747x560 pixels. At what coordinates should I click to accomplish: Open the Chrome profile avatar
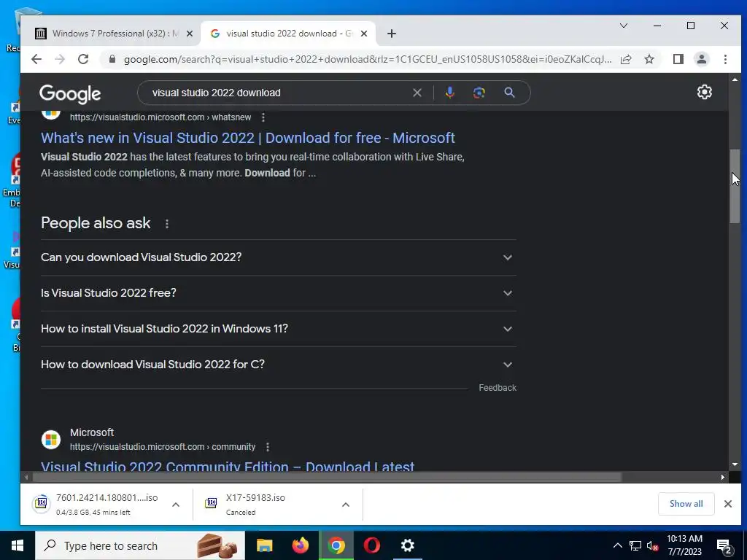click(702, 59)
